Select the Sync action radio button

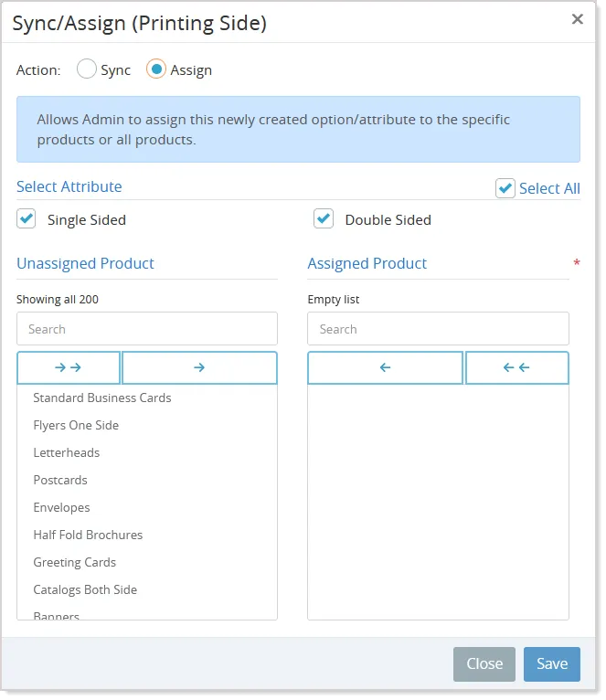tap(87, 69)
